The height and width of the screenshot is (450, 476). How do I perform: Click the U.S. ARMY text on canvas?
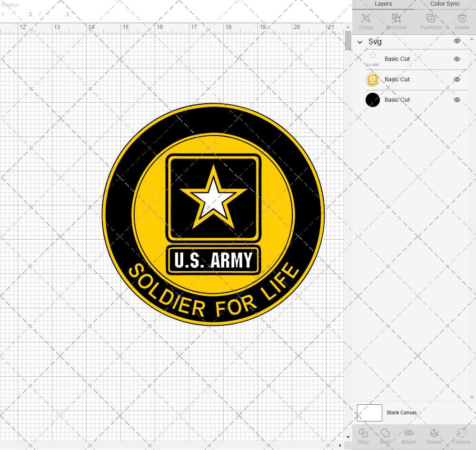point(213,260)
